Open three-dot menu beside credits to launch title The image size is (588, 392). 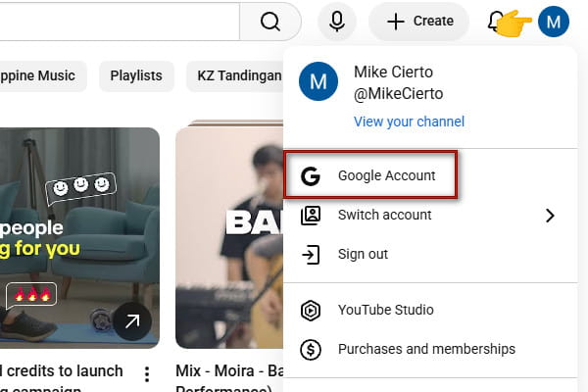(147, 374)
